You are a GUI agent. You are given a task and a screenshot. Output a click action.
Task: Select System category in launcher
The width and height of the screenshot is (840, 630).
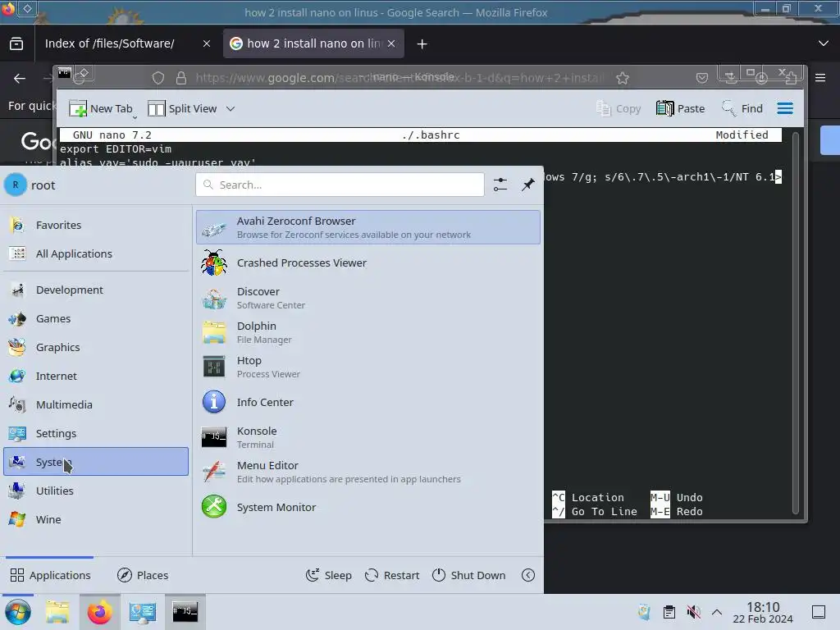(96, 462)
